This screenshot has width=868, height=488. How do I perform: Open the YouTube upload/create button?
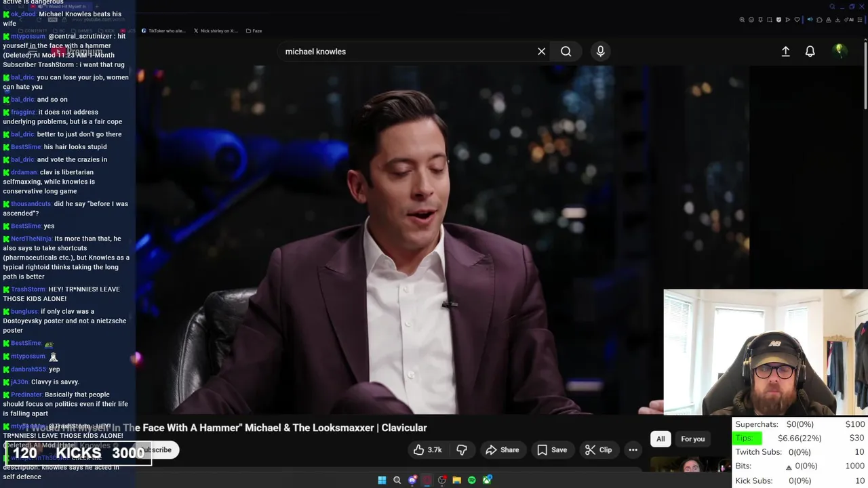[785, 52]
